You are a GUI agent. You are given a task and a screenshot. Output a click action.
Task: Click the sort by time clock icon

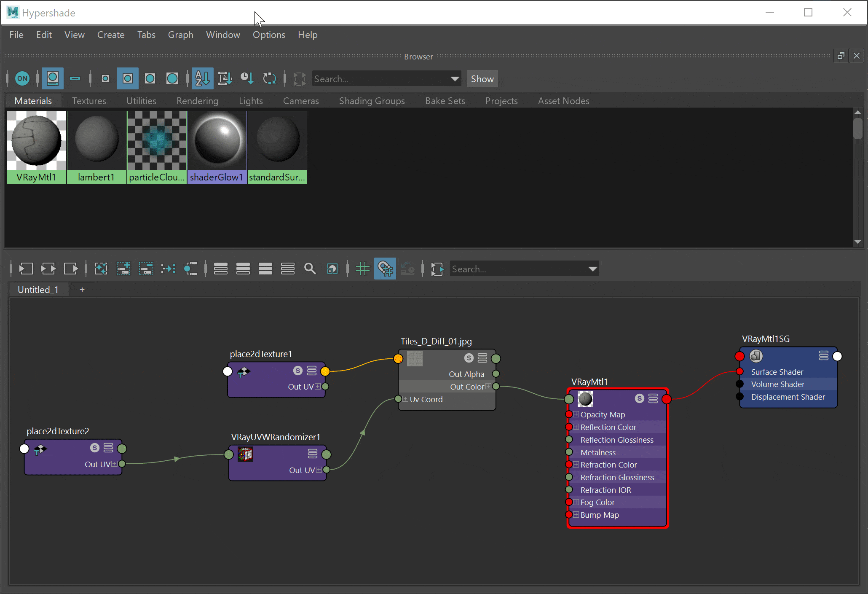[x=247, y=78]
